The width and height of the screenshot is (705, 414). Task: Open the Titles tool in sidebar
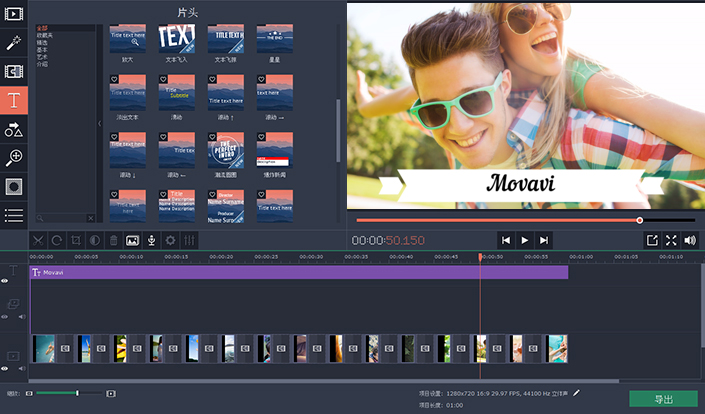click(x=14, y=100)
